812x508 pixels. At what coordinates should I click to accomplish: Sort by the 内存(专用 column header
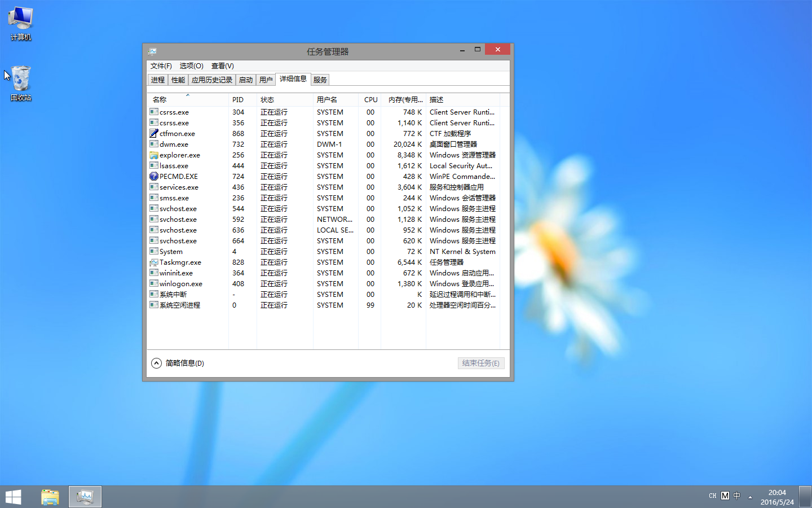tap(404, 99)
